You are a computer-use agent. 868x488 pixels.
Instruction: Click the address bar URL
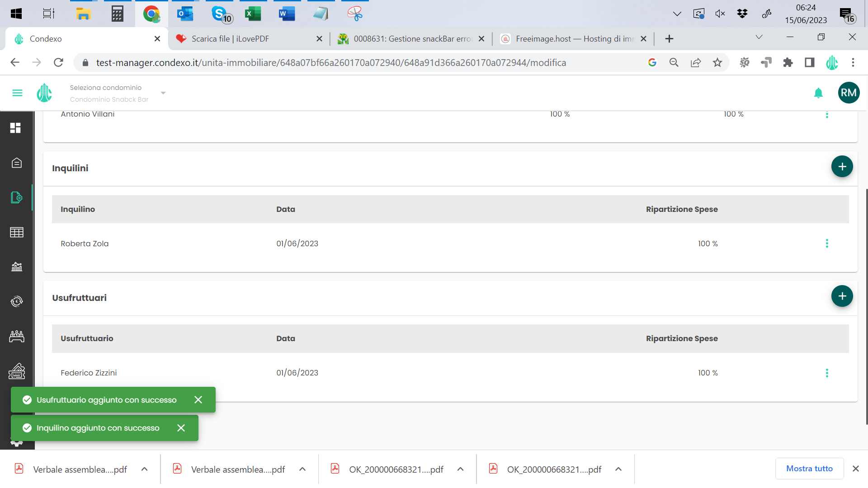[x=330, y=63]
